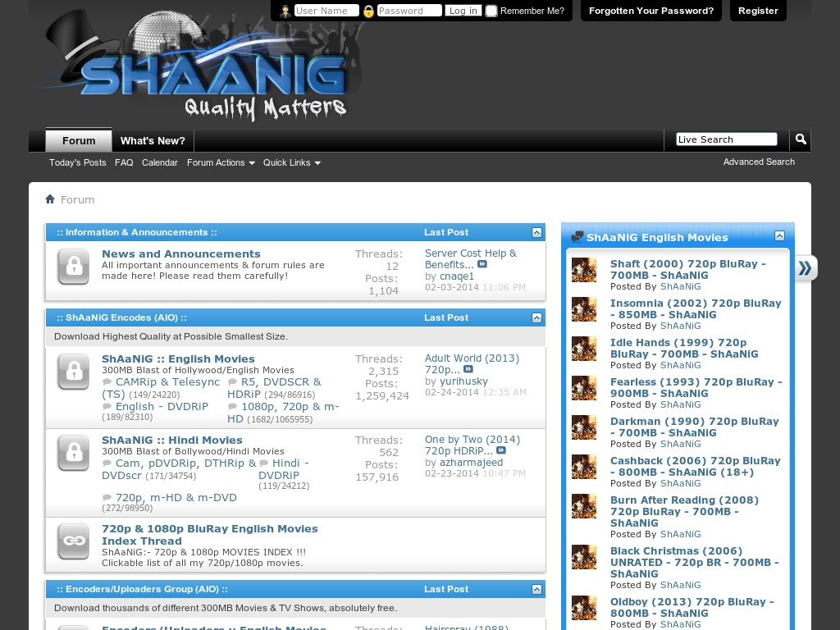The height and width of the screenshot is (630, 840).
Task: Click the Live Search field
Action: [727, 139]
